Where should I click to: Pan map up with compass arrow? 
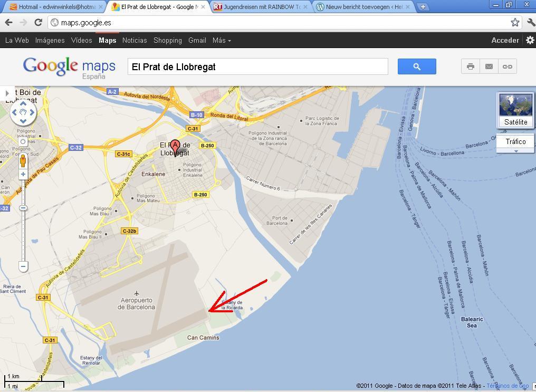pyautogui.click(x=23, y=103)
